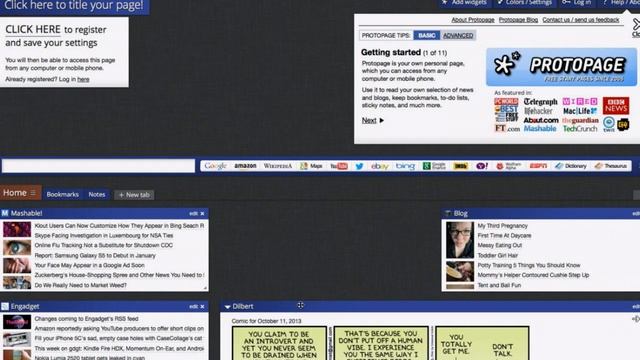Select the eBay search logo
The width and height of the screenshot is (640, 360).
380,166
